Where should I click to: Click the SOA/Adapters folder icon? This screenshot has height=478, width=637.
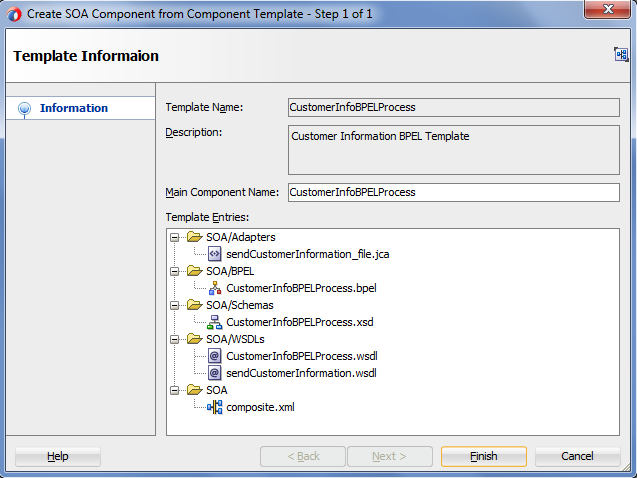tap(195, 237)
